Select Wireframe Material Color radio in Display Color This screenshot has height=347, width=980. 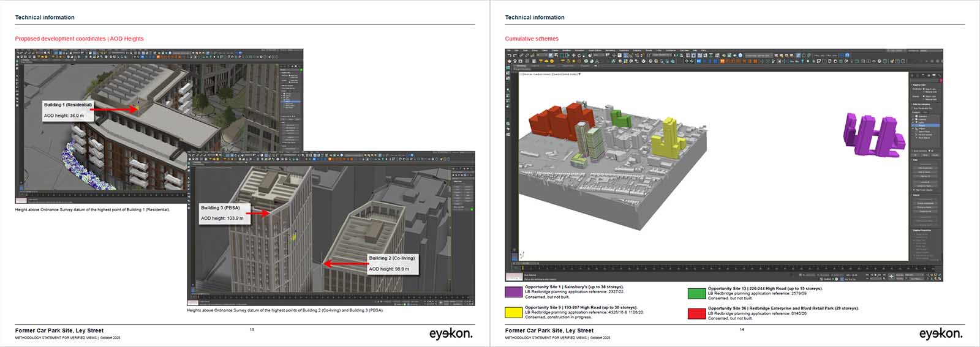coord(924,92)
